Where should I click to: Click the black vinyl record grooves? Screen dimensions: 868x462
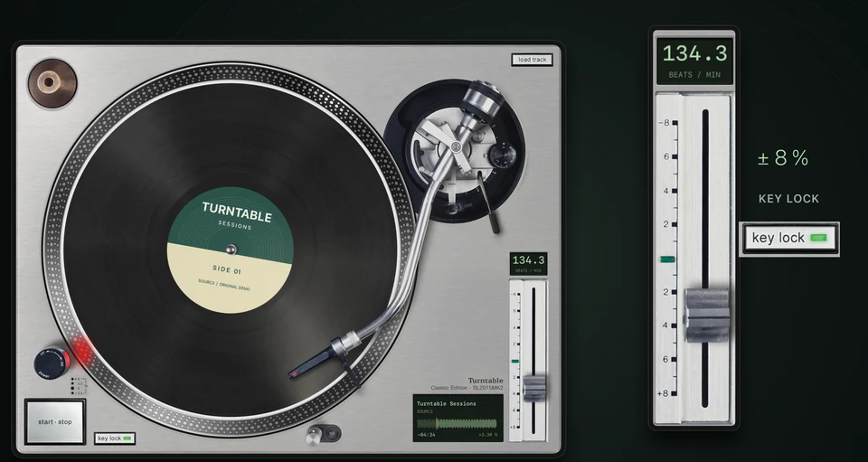point(231,250)
